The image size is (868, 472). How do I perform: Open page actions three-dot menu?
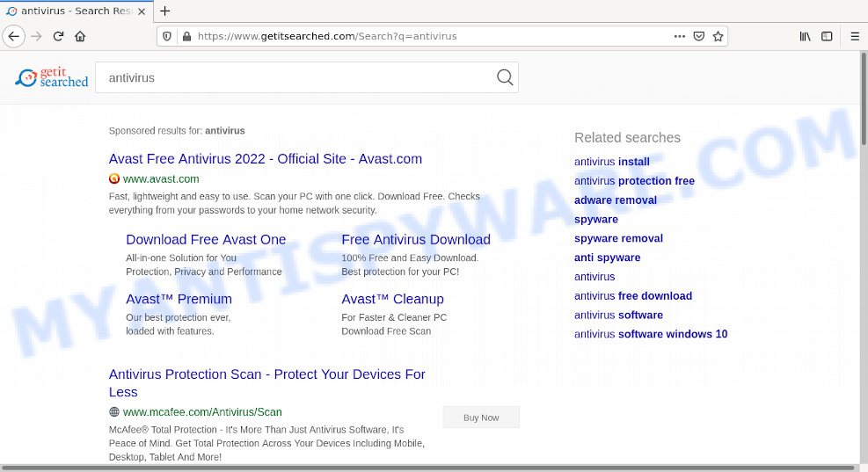tap(680, 37)
